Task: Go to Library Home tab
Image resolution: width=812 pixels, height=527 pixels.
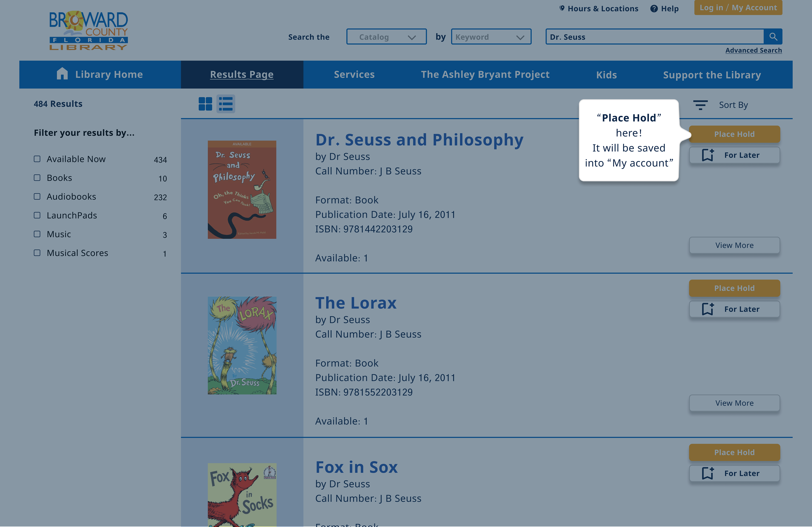Action: point(100,74)
